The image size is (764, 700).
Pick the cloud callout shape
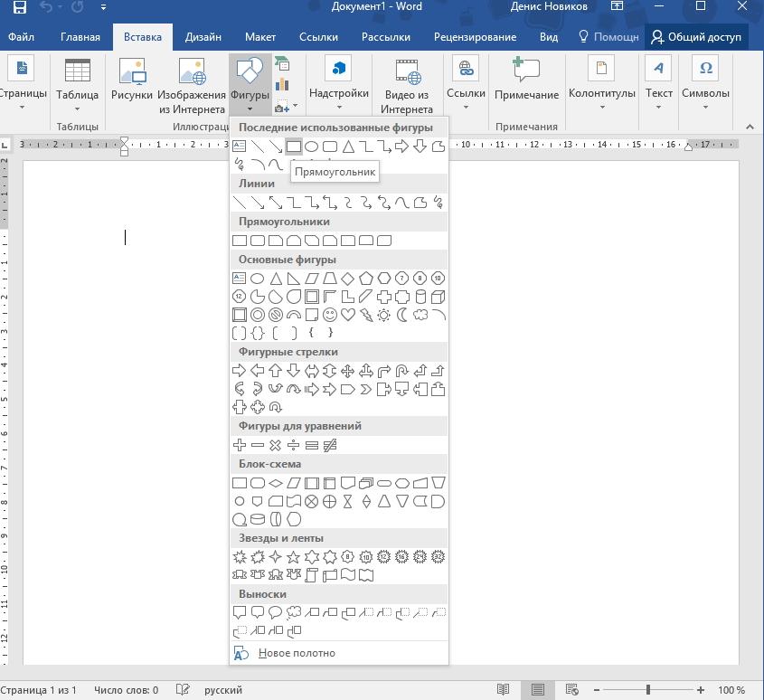(x=294, y=612)
